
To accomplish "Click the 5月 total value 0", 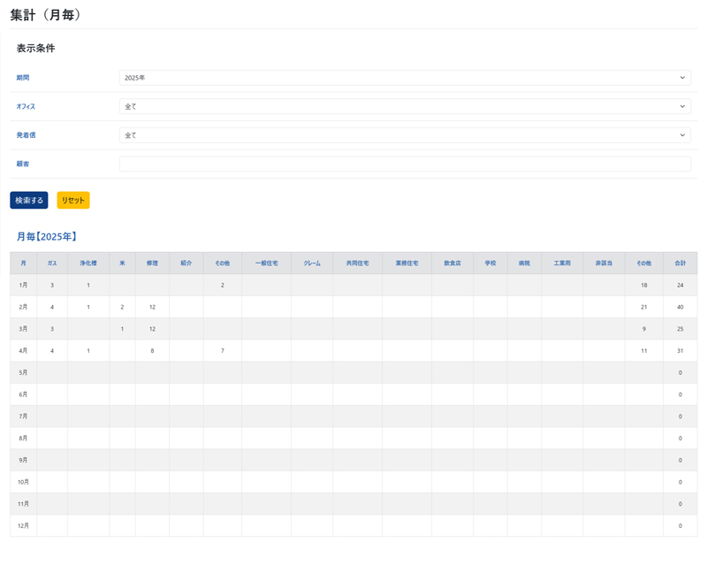I will click(680, 373).
